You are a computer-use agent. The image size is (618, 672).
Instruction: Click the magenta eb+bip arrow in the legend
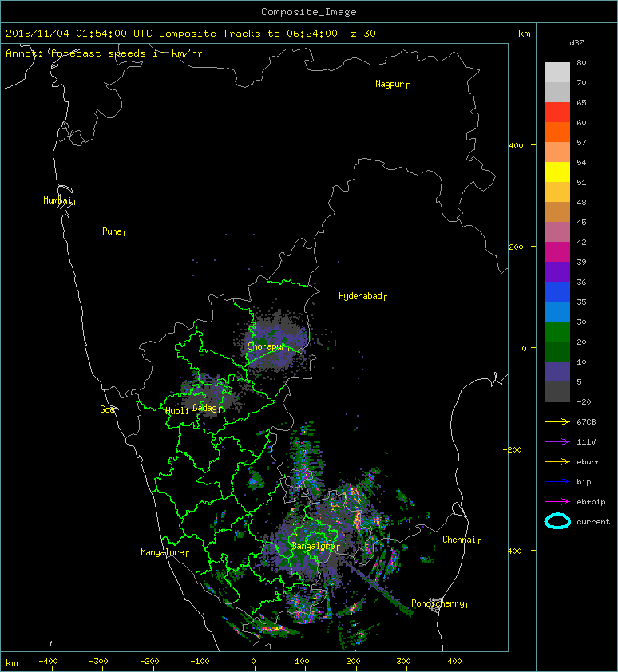[x=557, y=501]
